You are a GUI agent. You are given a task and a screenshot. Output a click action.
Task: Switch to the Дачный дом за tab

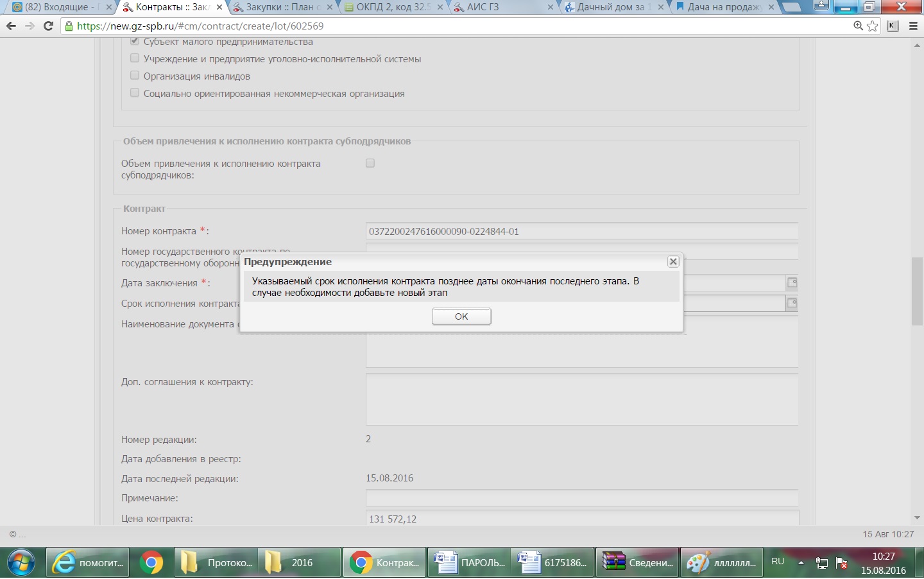613,7
